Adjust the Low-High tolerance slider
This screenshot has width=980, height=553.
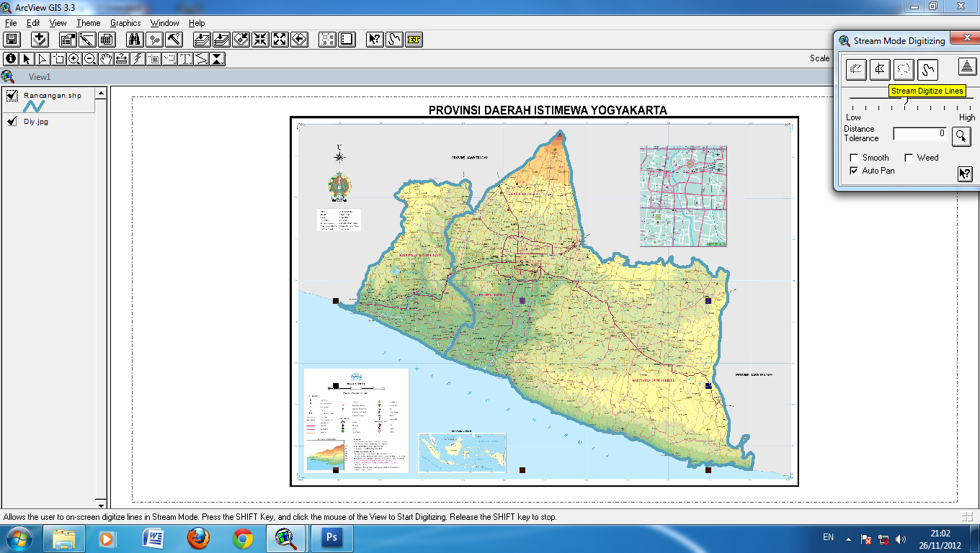pyautogui.click(x=905, y=100)
